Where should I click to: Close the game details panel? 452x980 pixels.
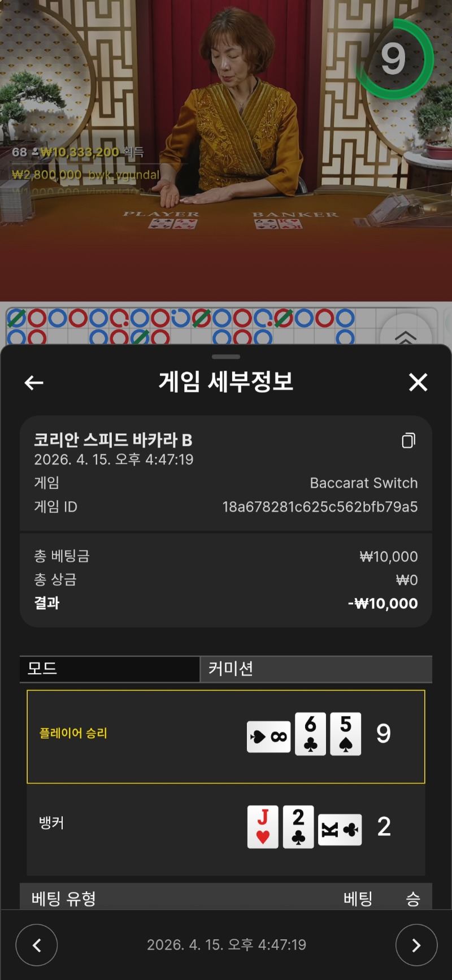[x=418, y=382]
